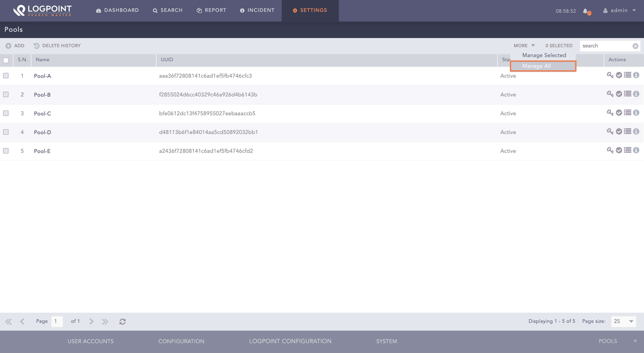The image size is (644, 353).
Task: Expand the MORE dropdown
Action: (524, 46)
